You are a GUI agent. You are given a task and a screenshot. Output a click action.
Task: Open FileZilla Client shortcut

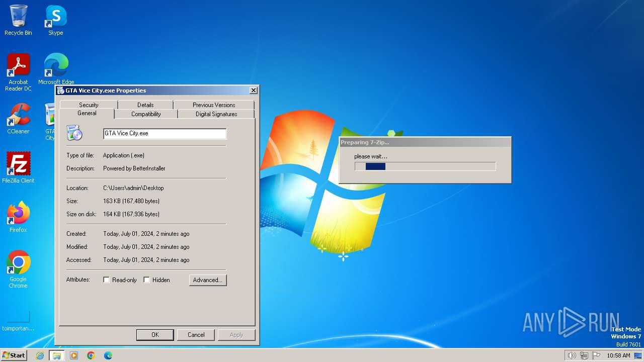click(x=18, y=167)
